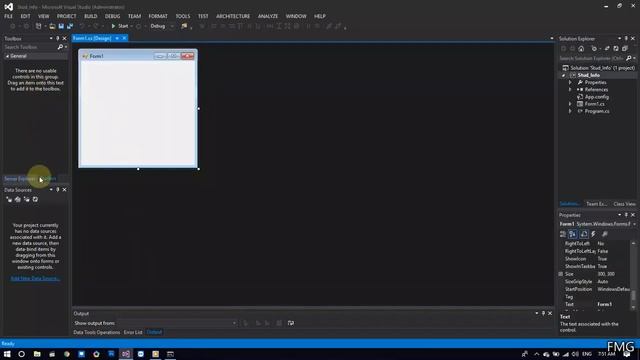This screenshot has height=360, width=640.
Task: Open the ARCHITECTURE menu
Action: [233, 16]
